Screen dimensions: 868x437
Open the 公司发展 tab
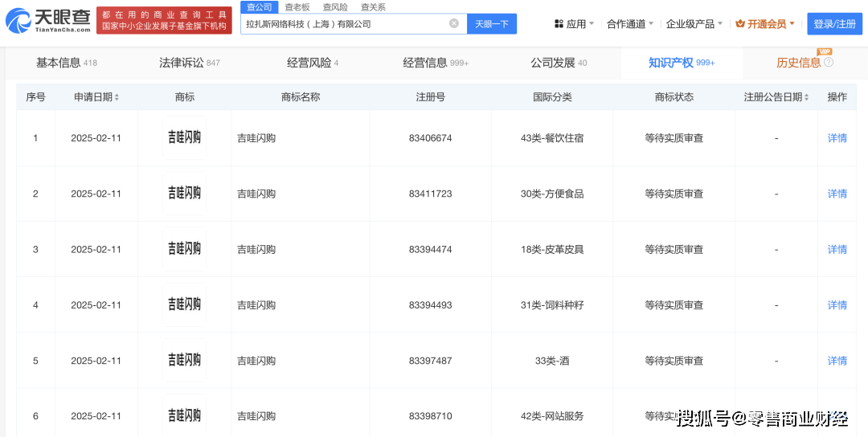pos(559,63)
